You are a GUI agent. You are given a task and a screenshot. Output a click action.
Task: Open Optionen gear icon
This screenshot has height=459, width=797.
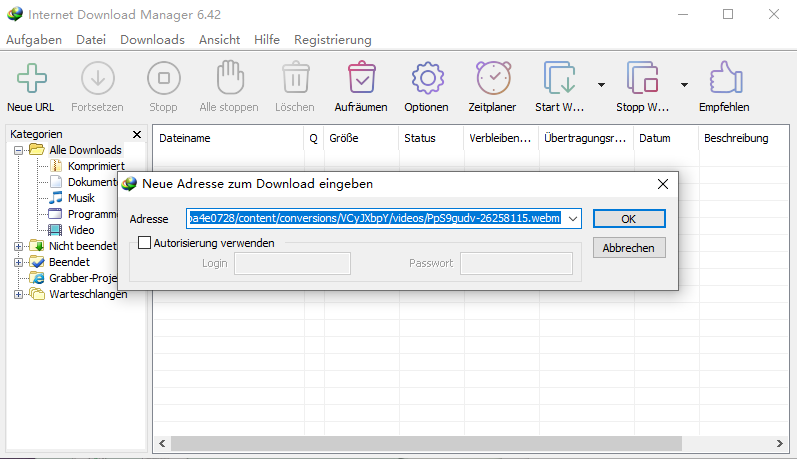[427, 78]
